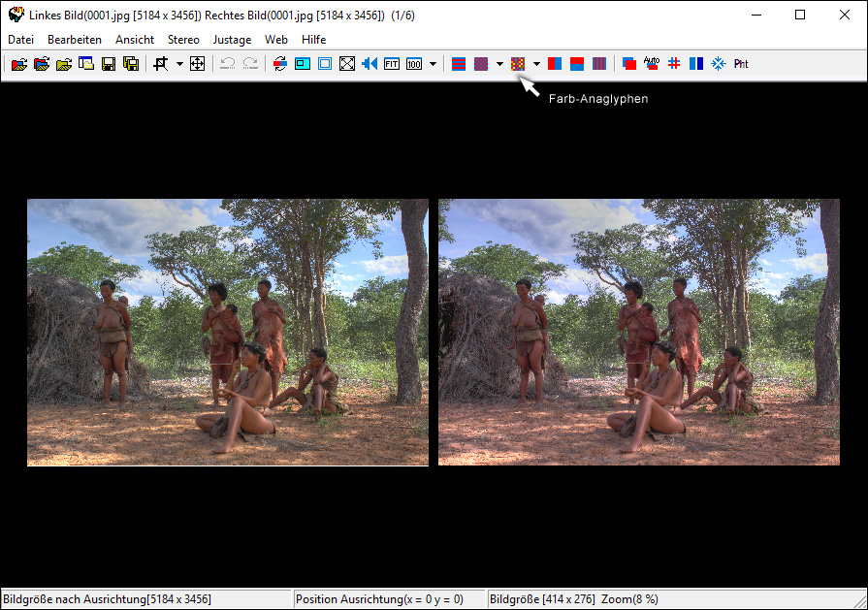This screenshot has height=610, width=868.
Task: Click the blue inward-arrows snowflake icon
Action: (719, 64)
